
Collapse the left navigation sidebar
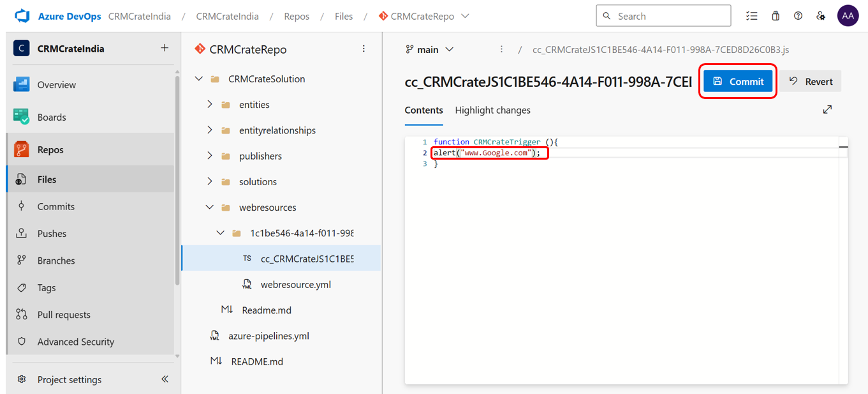pos(165,379)
